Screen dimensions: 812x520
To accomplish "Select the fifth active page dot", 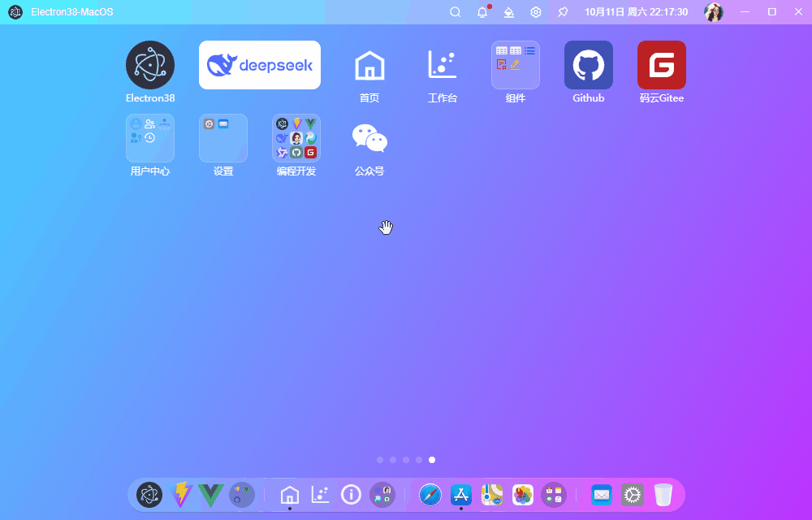I will 432,460.
